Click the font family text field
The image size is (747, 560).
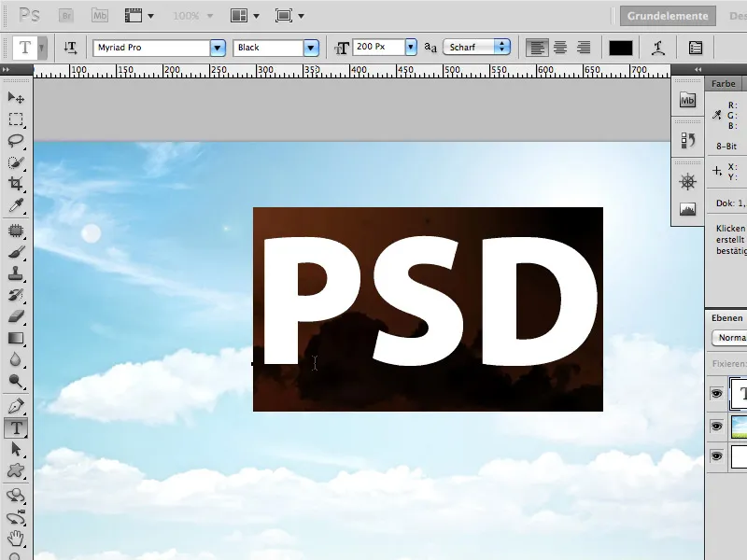coord(151,48)
